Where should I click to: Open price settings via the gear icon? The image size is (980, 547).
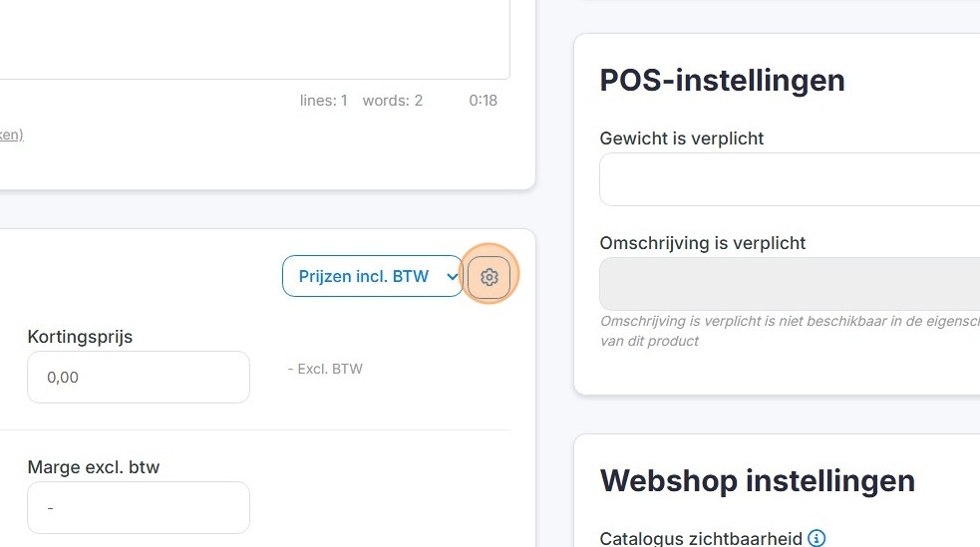click(489, 276)
